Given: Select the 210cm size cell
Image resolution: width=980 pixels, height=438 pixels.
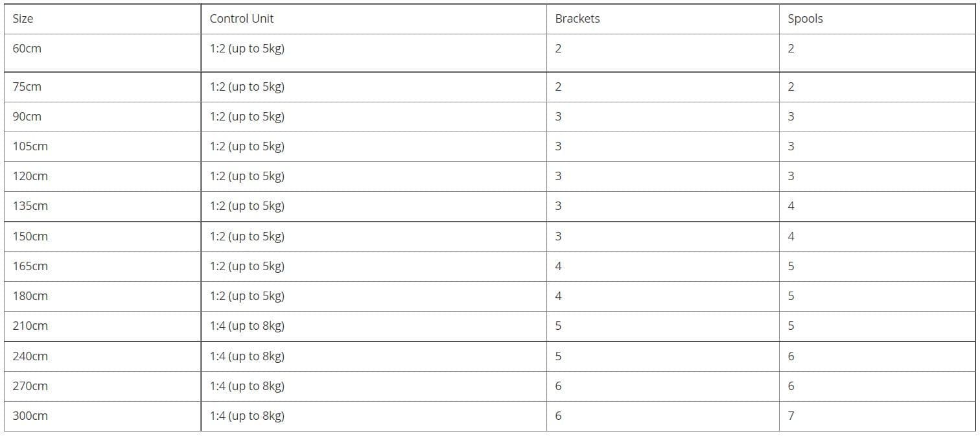Looking at the screenshot, I should click(x=30, y=326).
